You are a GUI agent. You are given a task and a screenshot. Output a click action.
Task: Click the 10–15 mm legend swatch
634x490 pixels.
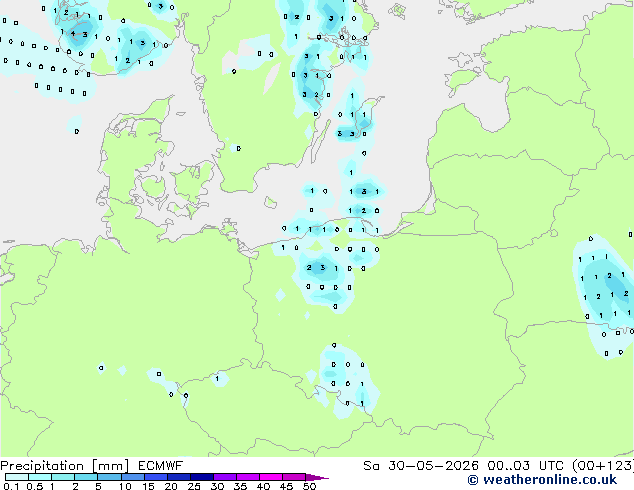(x=133, y=477)
